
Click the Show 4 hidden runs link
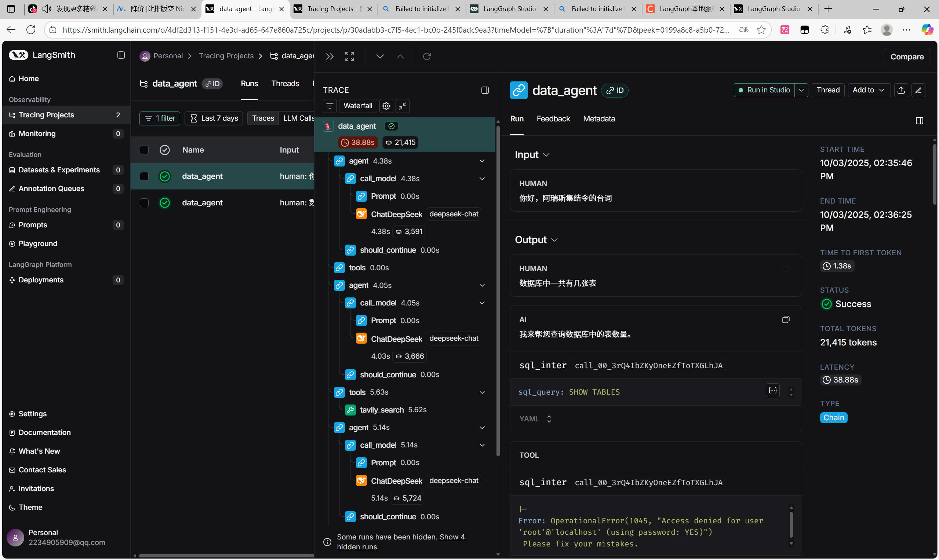[452, 537]
